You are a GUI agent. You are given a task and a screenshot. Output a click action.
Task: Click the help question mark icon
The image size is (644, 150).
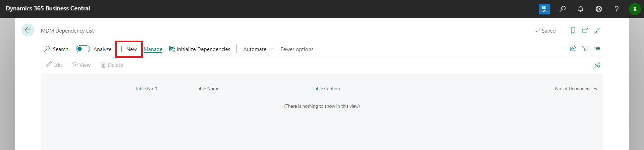pos(616,9)
